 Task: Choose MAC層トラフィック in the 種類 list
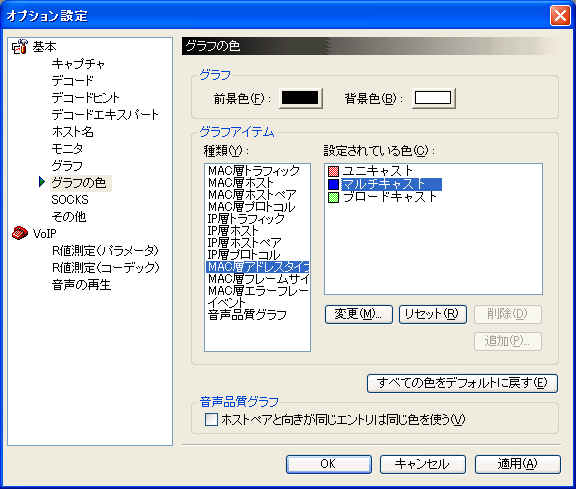254,170
